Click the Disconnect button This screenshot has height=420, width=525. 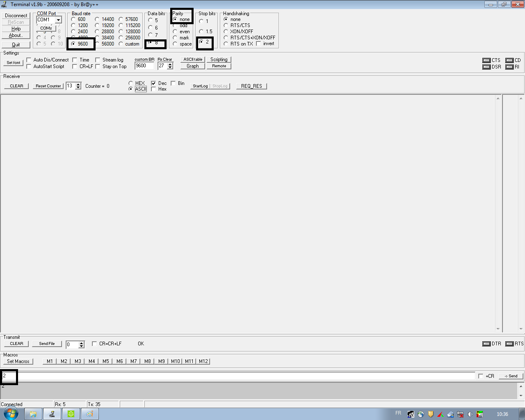point(16,16)
